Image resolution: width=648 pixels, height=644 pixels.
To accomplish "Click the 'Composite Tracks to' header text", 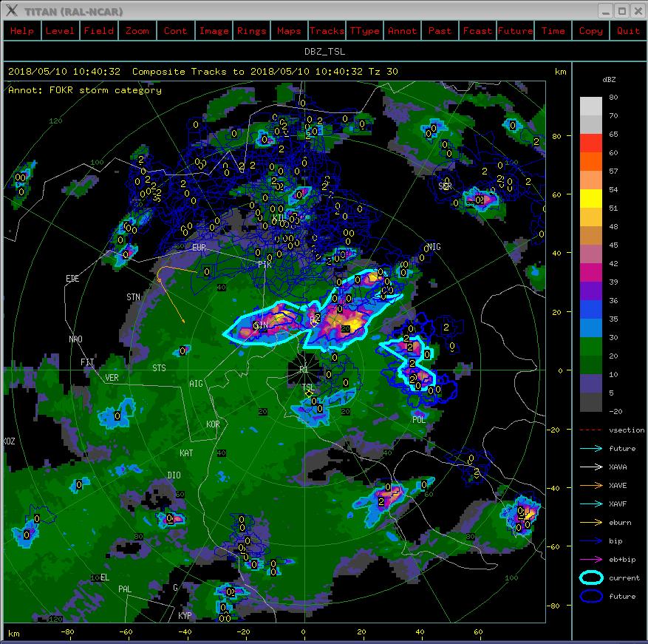I will coord(188,72).
